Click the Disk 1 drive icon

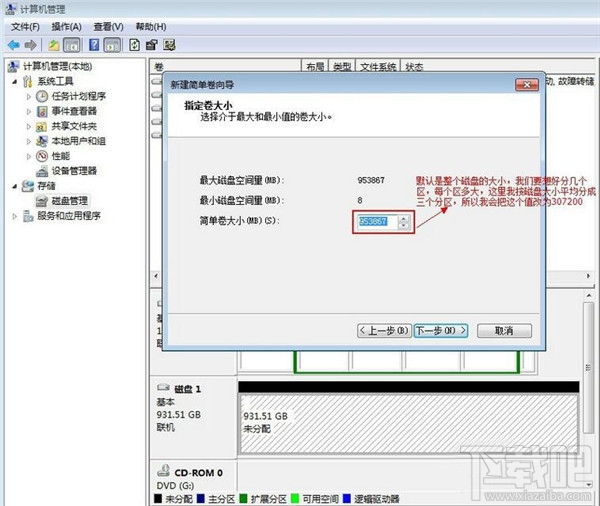point(163,388)
